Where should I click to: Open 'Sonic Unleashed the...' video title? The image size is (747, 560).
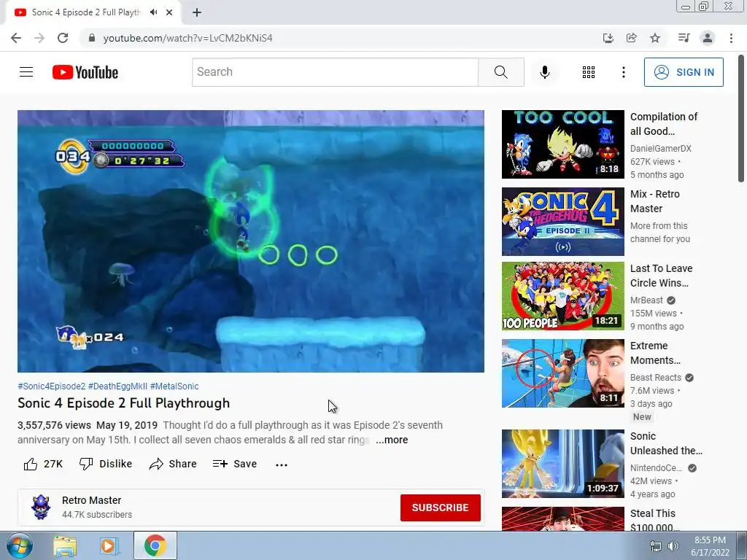pyautogui.click(x=666, y=443)
